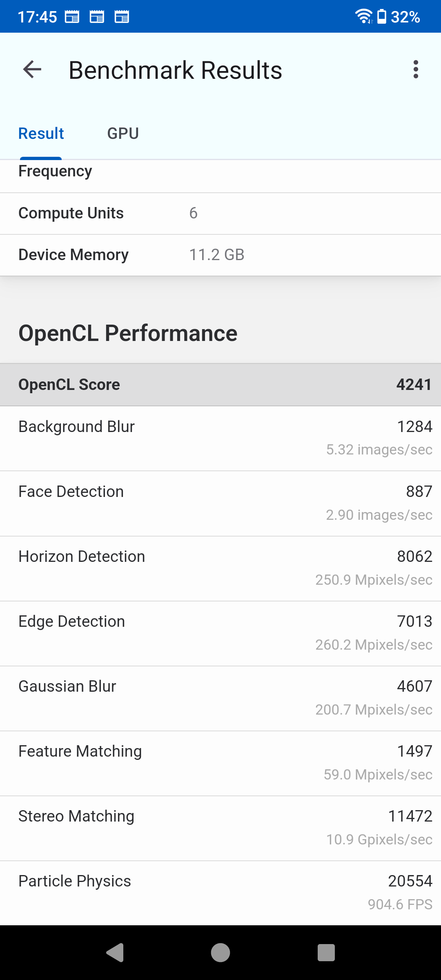Tap the Android back navigation button
441x980 pixels.
pyautogui.click(x=115, y=953)
